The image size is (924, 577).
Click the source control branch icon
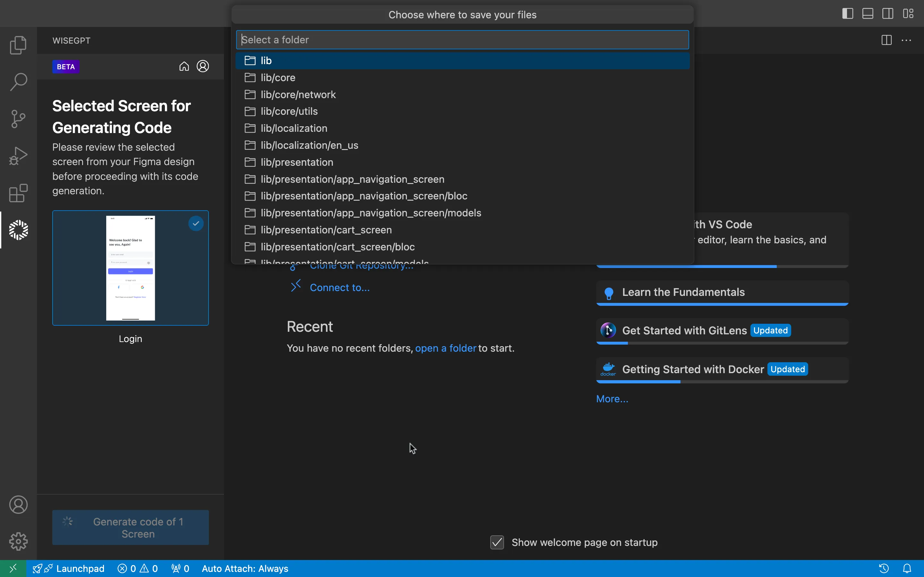18,118
